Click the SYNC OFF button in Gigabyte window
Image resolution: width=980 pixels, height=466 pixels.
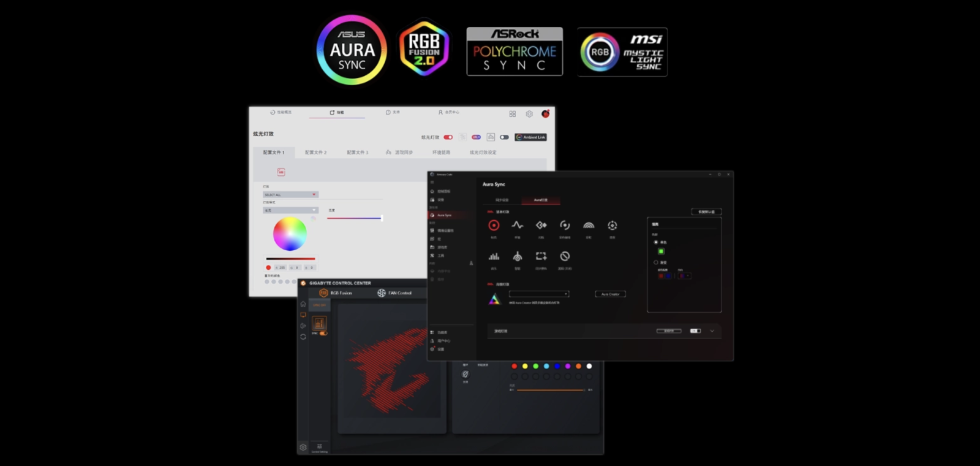tap(320, 305)
